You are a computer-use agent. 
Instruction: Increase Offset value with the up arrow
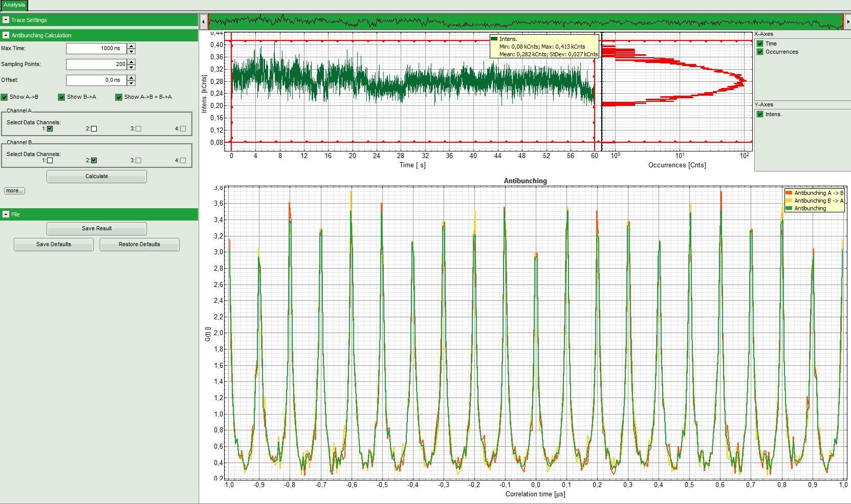tap(132, 78)
